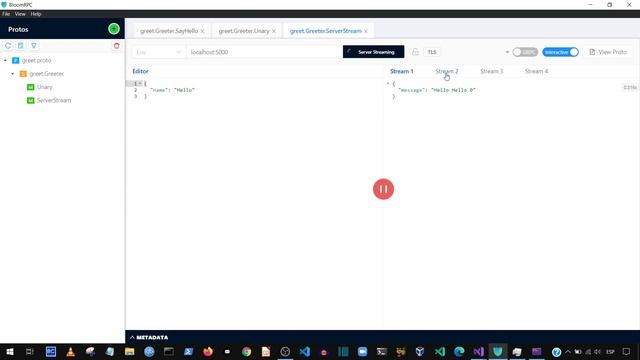Image resolution: width=640 pixels, height=360 pixels.
Task: Click the View Proto button
Action: coord(608,52)
